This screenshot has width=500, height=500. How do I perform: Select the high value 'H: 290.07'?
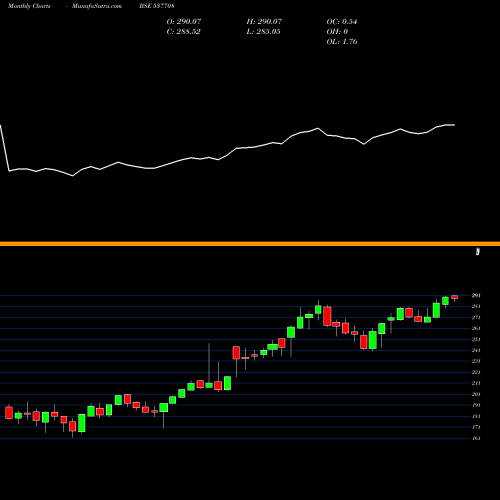(x=264, y=22)
